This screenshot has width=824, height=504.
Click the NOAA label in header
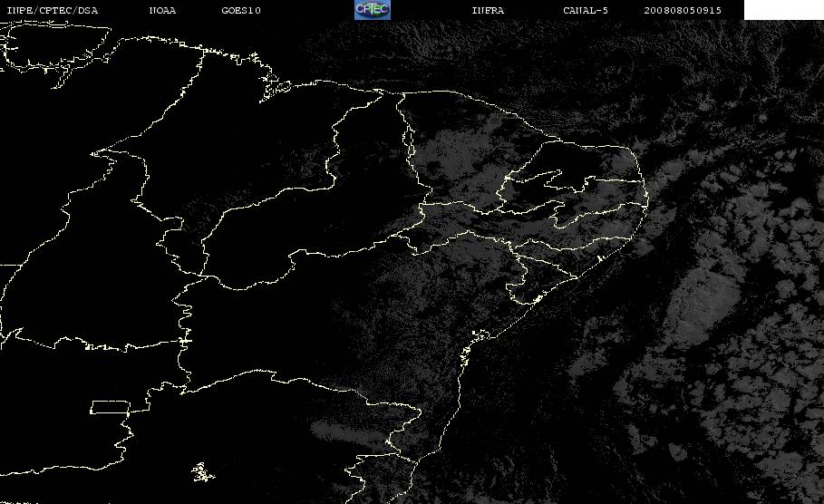(162, 10)
